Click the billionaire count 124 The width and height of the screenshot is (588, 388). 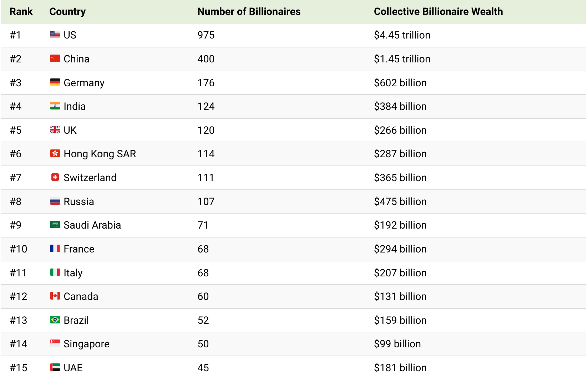pyautogui.click(x=206, y=106)
